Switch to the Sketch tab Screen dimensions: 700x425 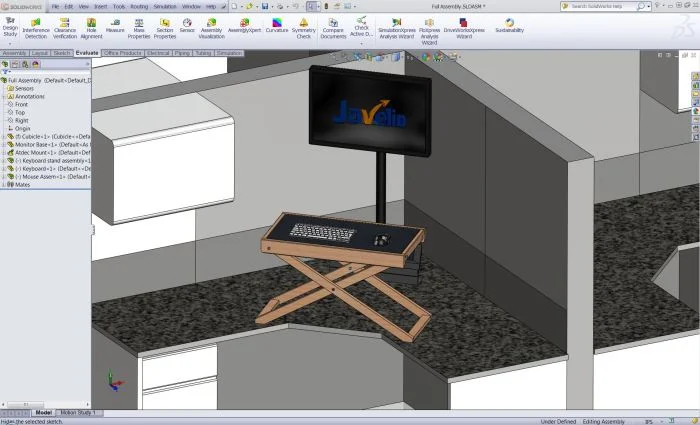pos(62,53)
